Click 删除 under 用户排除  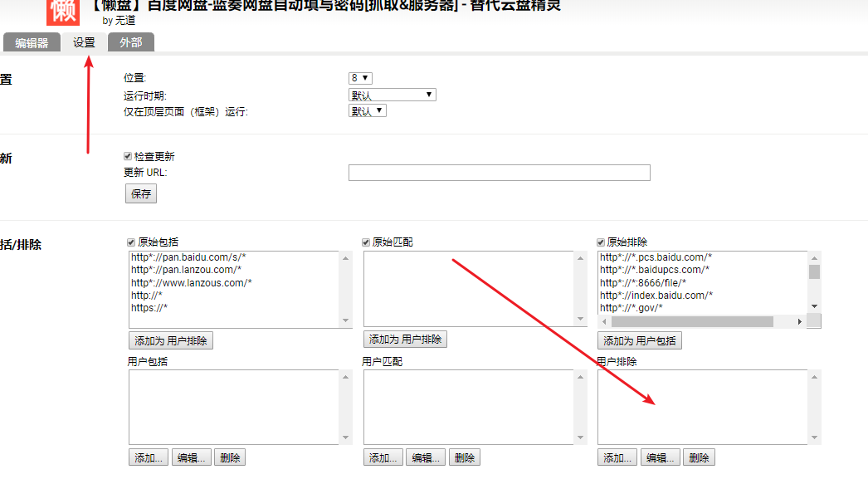[x=700, y=457]
